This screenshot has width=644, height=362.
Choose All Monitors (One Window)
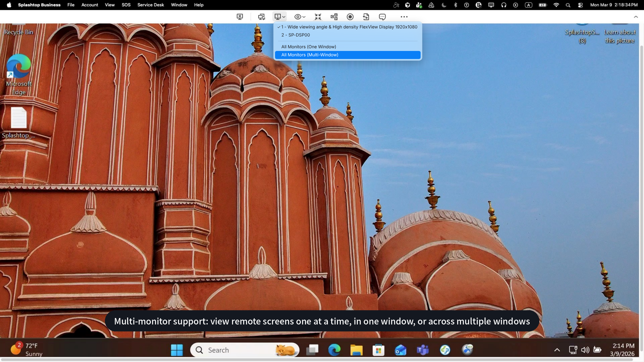[347, 47]
